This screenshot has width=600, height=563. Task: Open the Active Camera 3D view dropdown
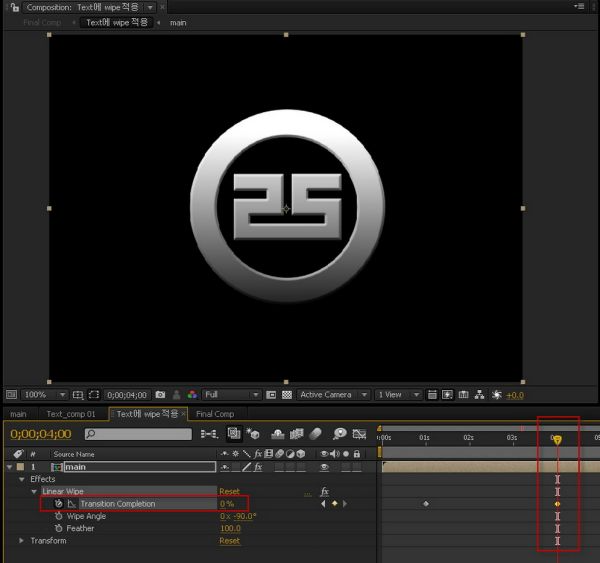click(x=333, y=394)
